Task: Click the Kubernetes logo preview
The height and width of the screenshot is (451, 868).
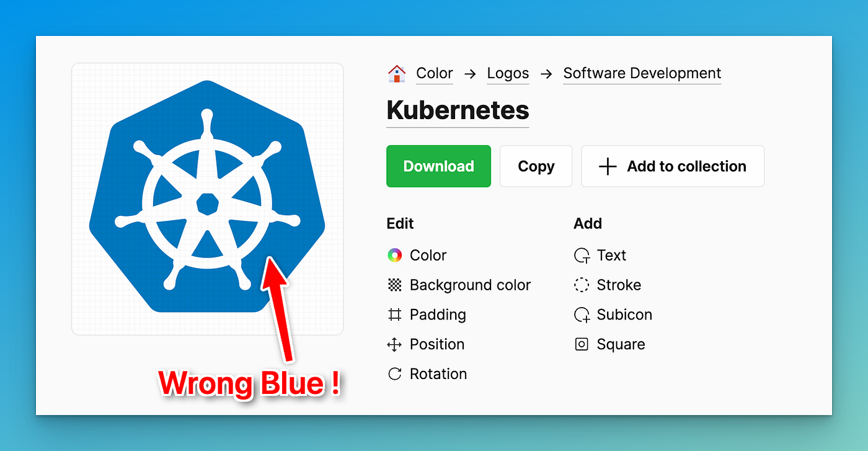Action: click(207, 199)
